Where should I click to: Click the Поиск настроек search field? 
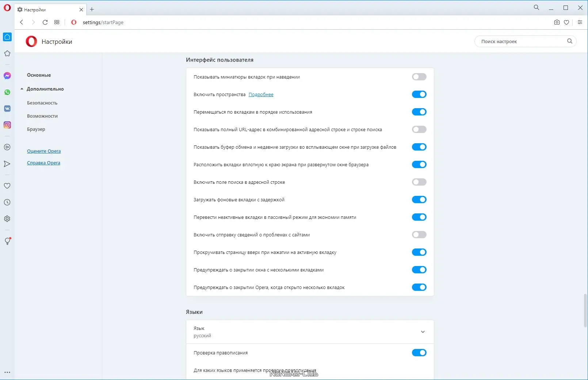[522, 41]
